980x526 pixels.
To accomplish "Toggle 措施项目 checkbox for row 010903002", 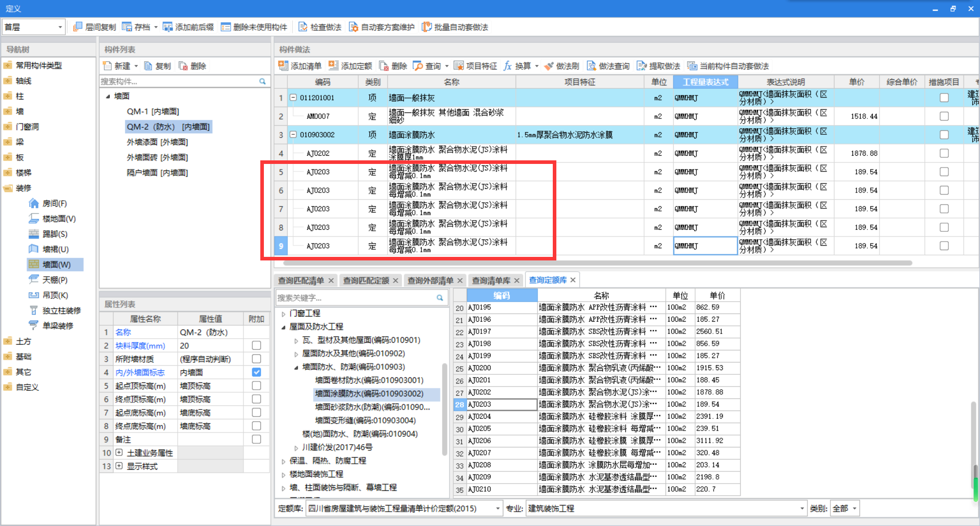I will click(x=944, y=135).
